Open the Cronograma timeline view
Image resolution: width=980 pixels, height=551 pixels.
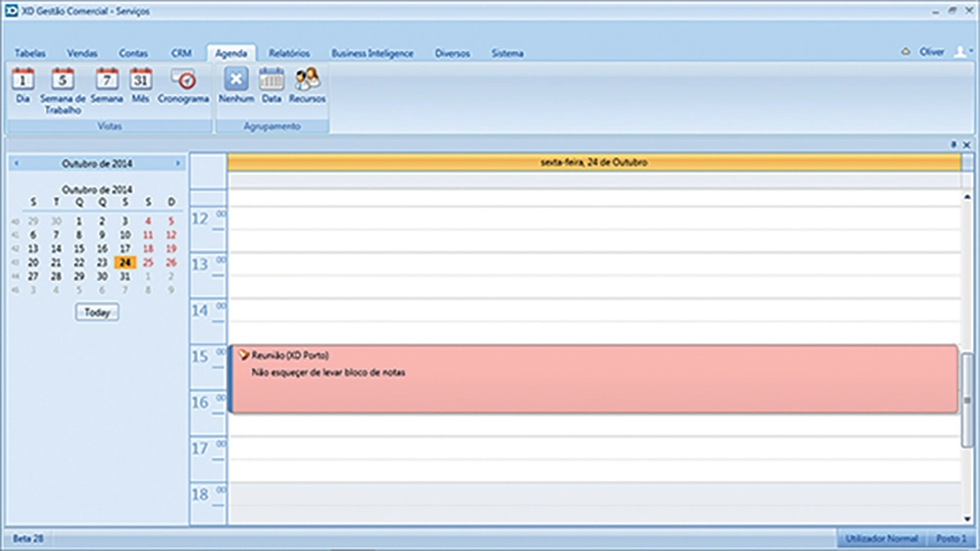183,86
